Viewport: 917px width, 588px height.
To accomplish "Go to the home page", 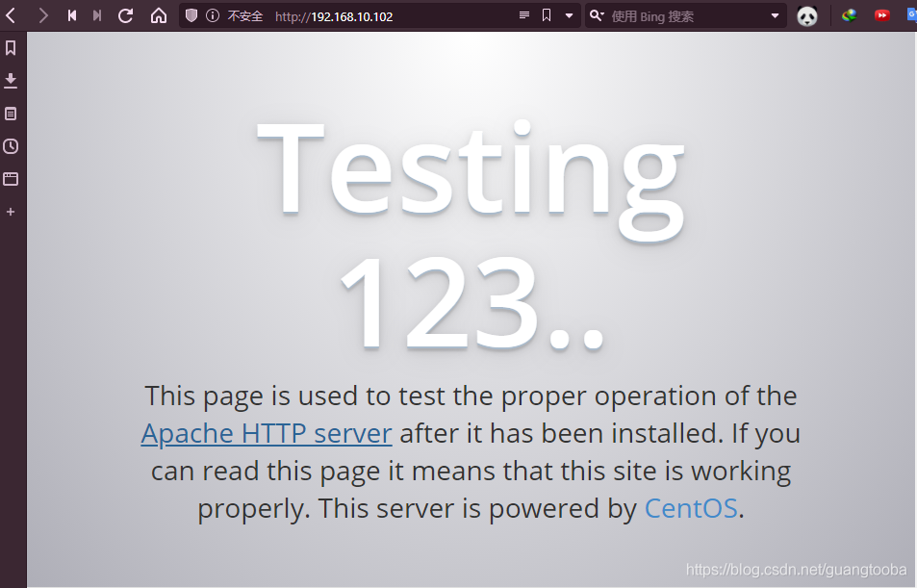I will click(x=159, y=15).
